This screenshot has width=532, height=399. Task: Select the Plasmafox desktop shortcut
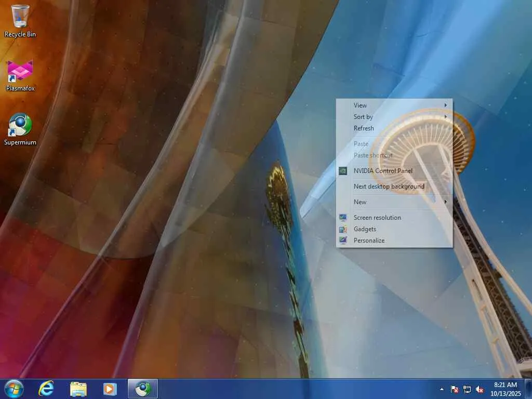point(20,76)
